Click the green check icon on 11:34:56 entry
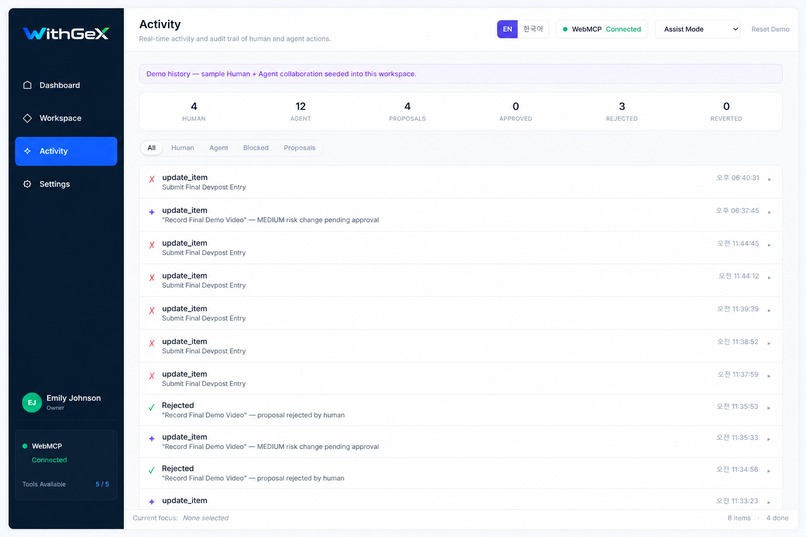806x537 pixels. click(x=152, y=470)
